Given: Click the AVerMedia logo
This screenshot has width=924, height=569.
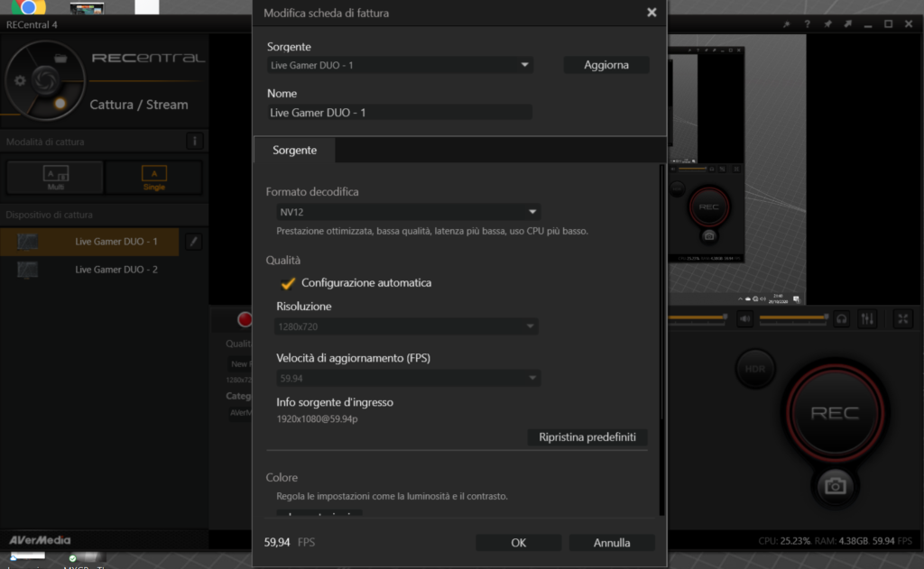Looking at the screenshot, I should pos(40,540).
